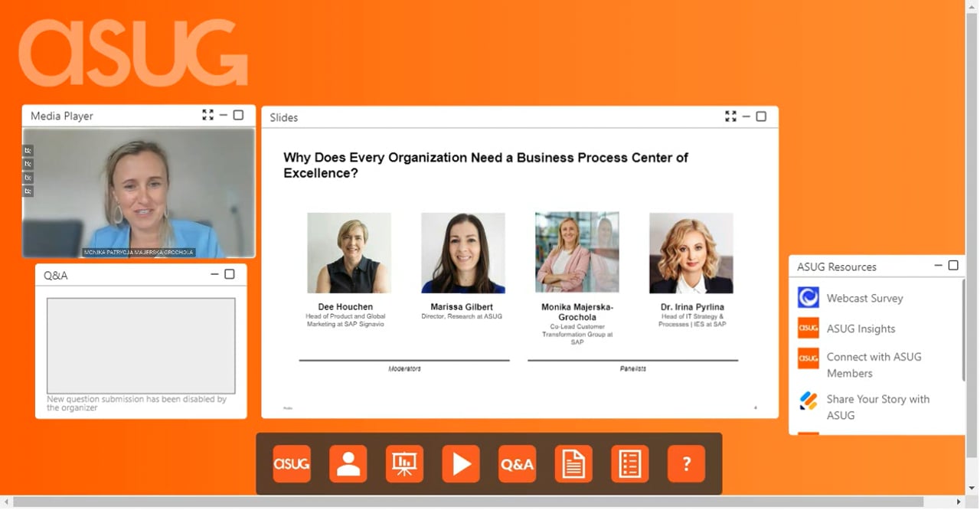The image size is (980, 510).
Task: Open the ASUG home icon in bottom dock
Action: pyautogui.click(x=292, y=464)
